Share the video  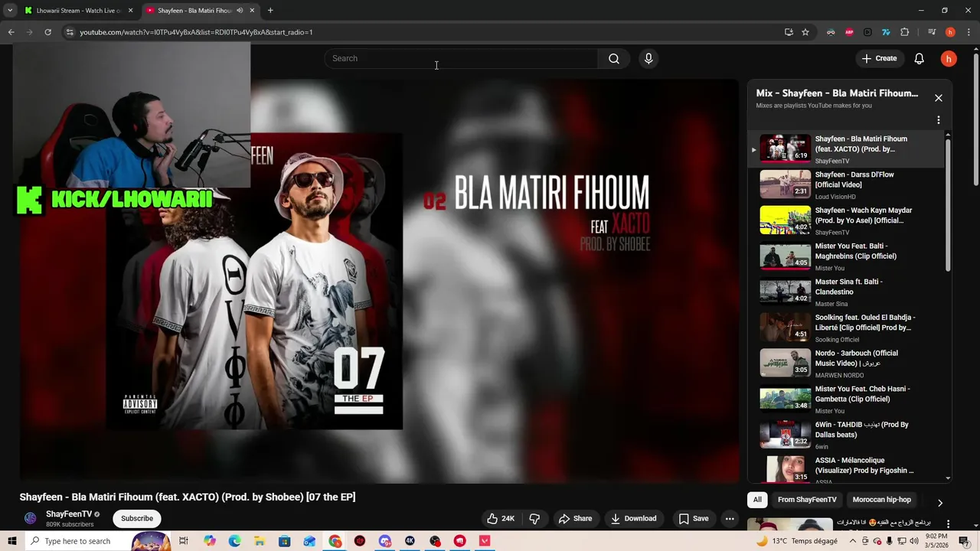[575, 519]
